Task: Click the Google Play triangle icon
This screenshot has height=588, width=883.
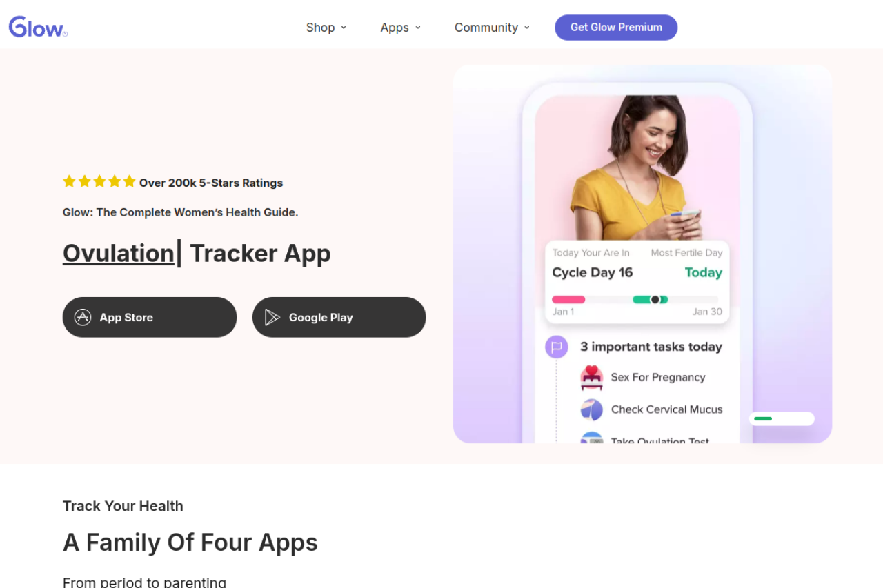Action: 272,317
